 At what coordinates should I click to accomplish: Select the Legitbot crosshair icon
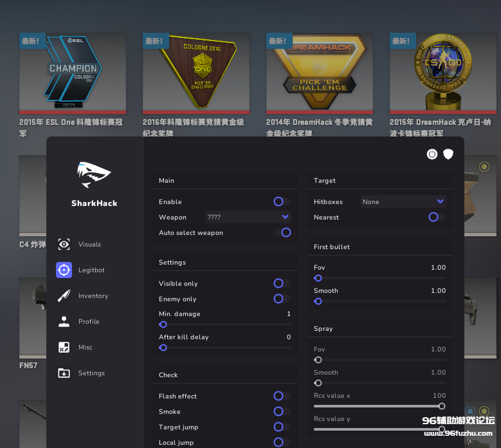tap(64, 270)
